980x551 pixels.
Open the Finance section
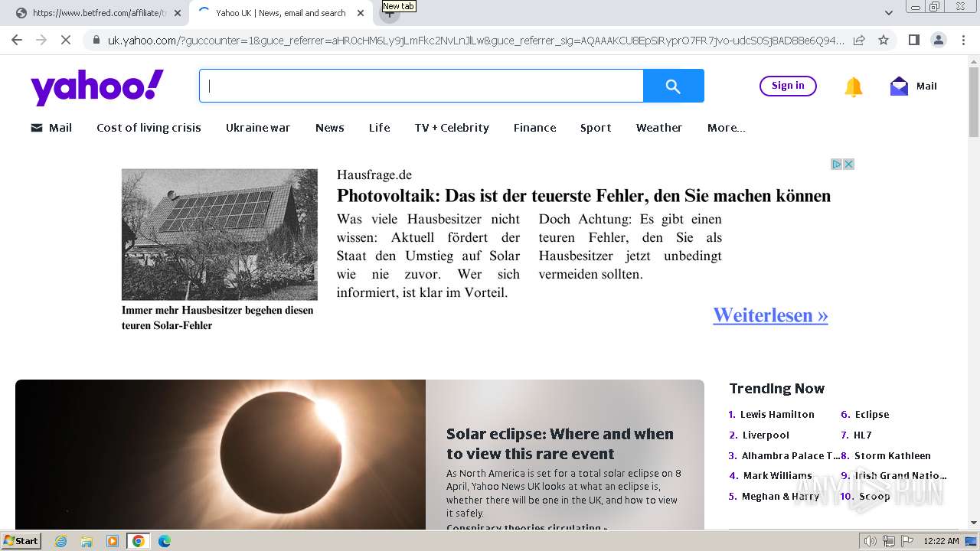click(535, 128)
